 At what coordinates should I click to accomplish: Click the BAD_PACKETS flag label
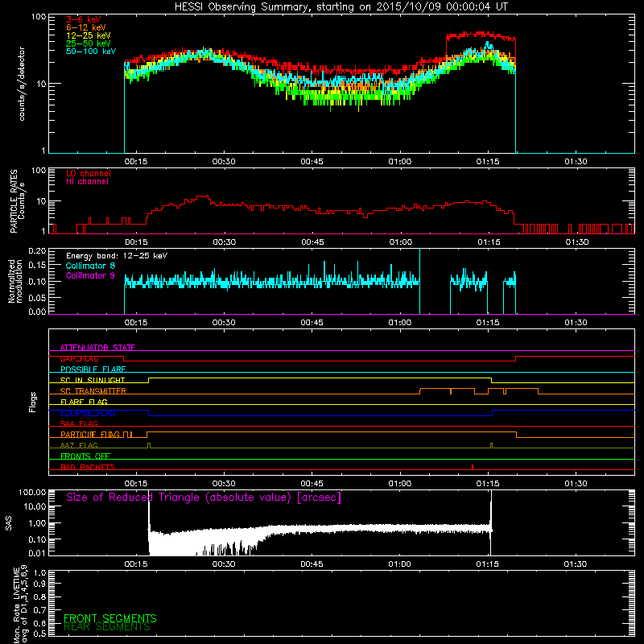[88, 467]
